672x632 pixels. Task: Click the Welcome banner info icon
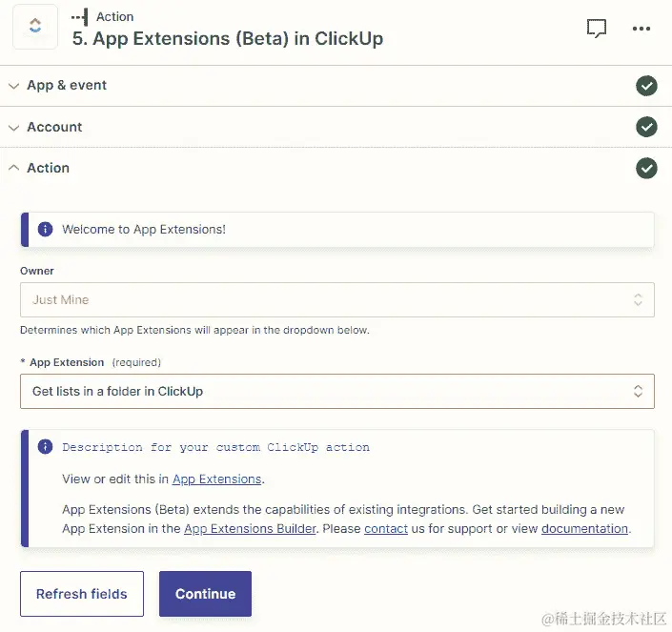point(45,229)
